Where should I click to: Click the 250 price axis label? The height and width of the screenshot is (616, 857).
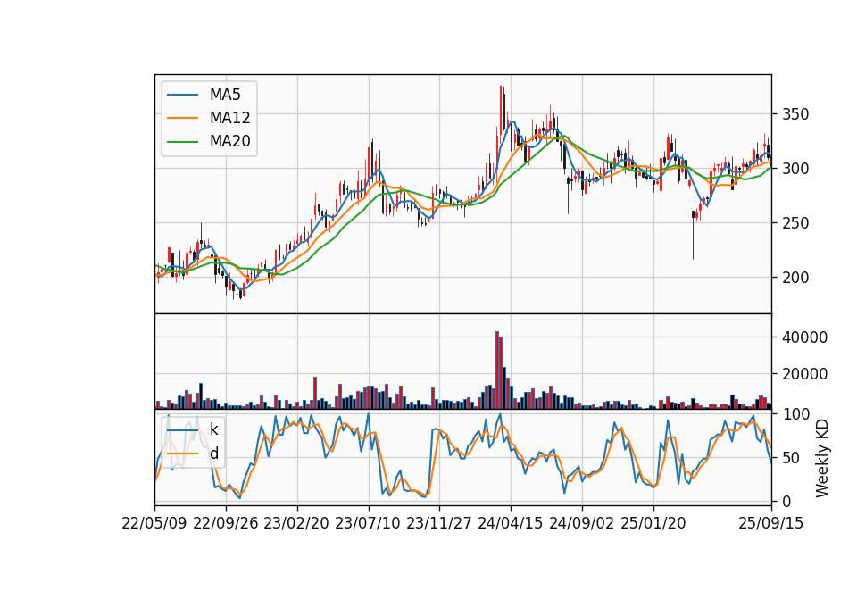tap(795, 223)
